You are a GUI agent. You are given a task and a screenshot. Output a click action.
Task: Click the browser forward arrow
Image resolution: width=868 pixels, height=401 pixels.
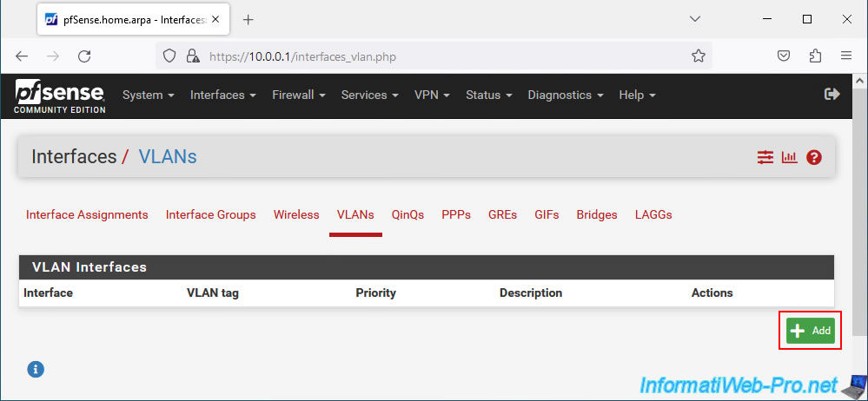pos(53,56)
